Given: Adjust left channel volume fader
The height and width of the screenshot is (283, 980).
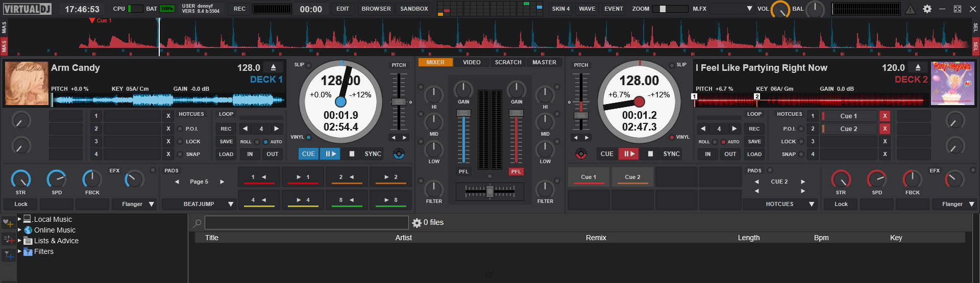Looking at the screenshot, I should 463,113.
